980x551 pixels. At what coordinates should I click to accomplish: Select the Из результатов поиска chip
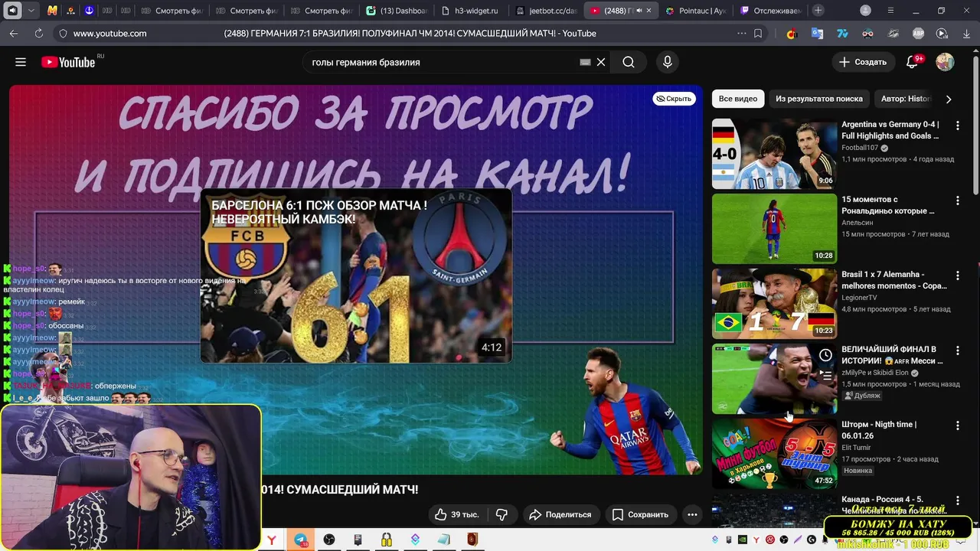pyautogui.click(x=818, y=99)
